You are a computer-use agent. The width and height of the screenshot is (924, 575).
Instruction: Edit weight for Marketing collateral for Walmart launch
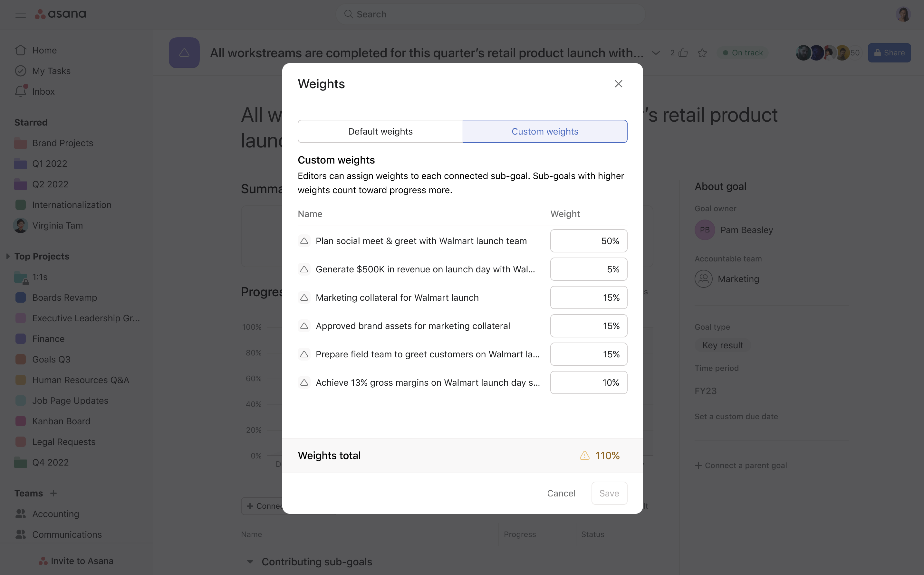tap(589, 297)
